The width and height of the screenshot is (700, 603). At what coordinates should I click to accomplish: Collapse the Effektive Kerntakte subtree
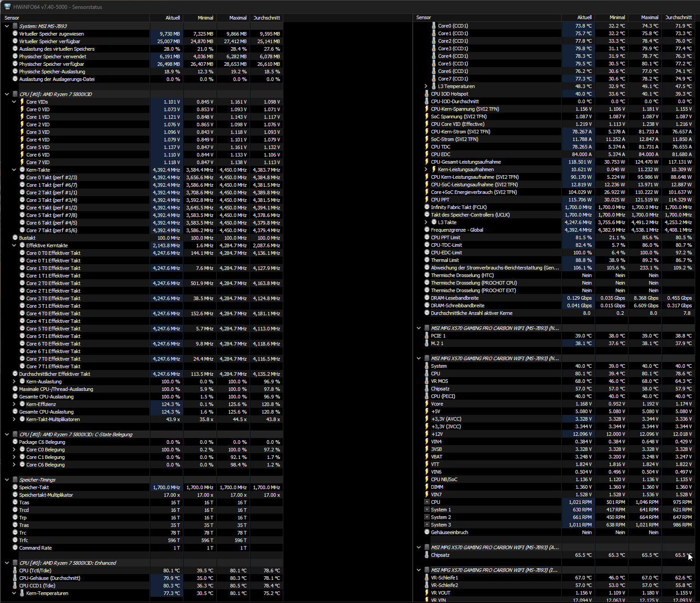coord(14,245)
